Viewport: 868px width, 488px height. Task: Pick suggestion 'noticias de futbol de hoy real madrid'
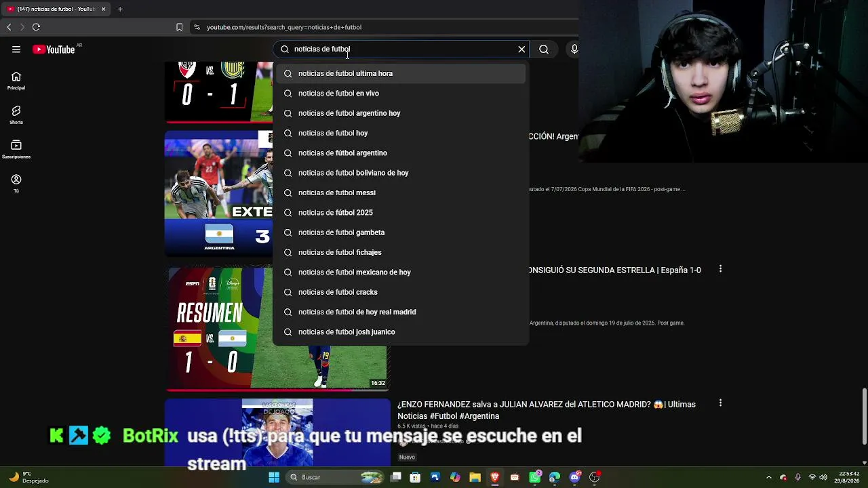[401, 312]
